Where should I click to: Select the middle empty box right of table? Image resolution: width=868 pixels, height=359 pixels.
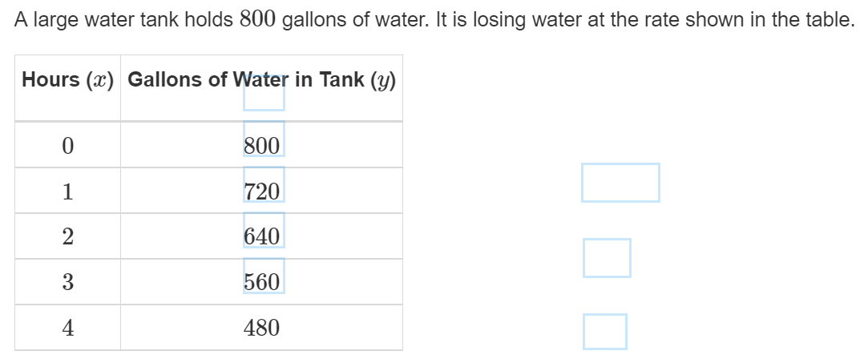(x=607, y=258)
